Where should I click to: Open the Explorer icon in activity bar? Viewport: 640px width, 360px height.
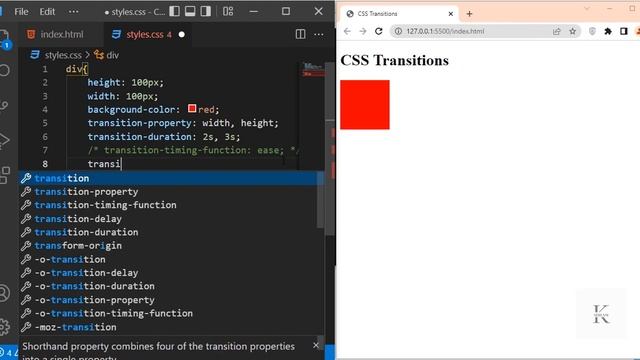coord(4,39)
